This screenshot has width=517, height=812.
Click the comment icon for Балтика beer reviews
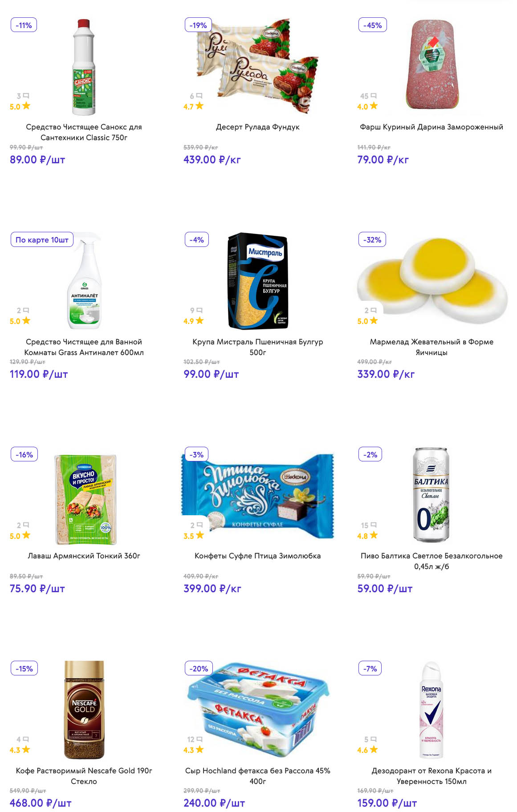[373, 525]
